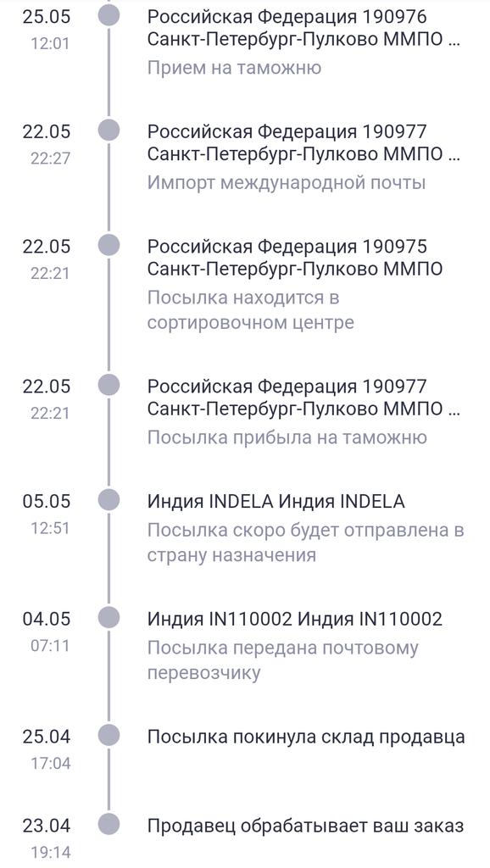490x868 pixels.
Task: Select 'Индия IN110002' location entry
Action: (294, 619)
